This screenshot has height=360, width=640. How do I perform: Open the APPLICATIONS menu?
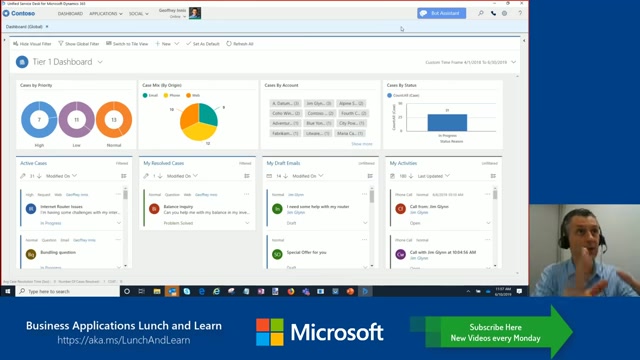click(x=105, y=14)
